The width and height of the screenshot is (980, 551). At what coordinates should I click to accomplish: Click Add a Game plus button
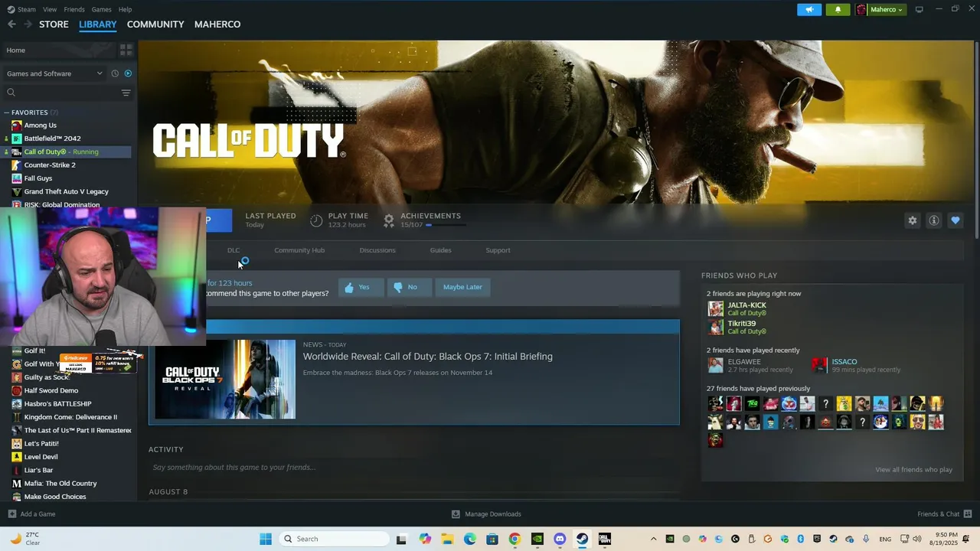coord(31,514)
